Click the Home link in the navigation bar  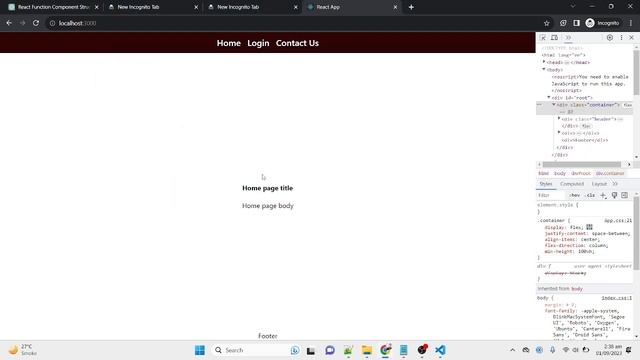coord(229,43)
